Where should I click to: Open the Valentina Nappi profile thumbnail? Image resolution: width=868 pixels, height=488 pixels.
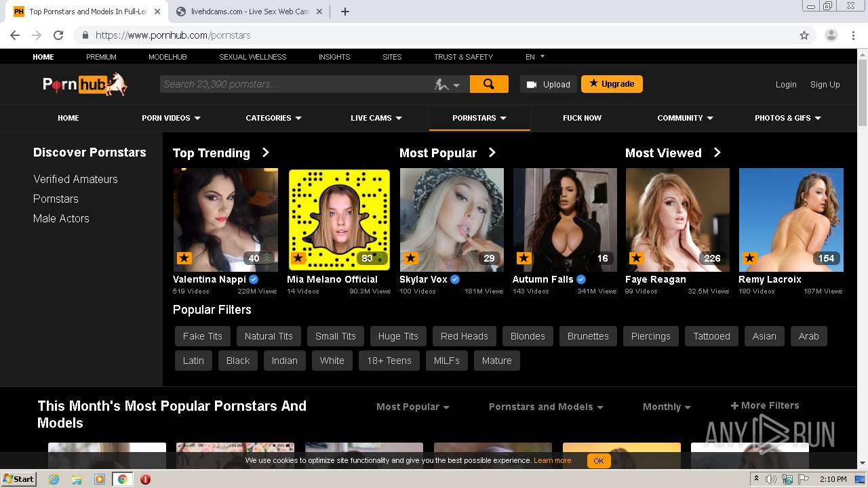[x=225, y=220]
